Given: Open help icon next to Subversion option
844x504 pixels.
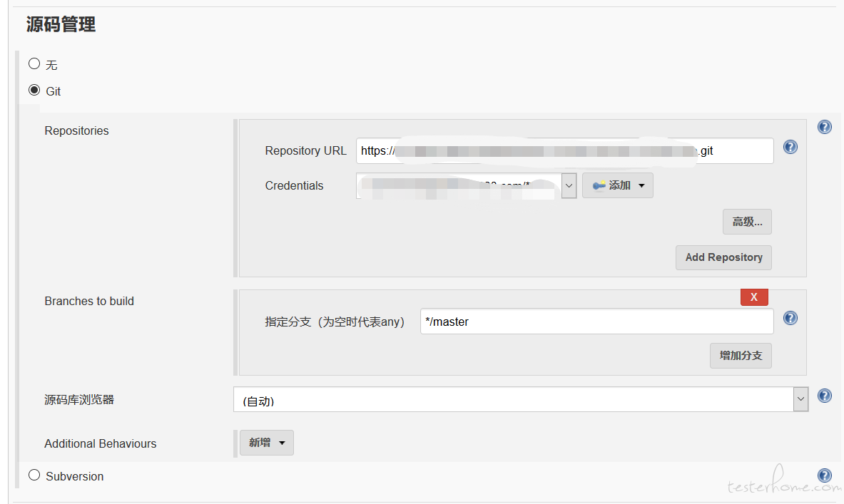Looking at the screenshot, I should pos(824,475).
